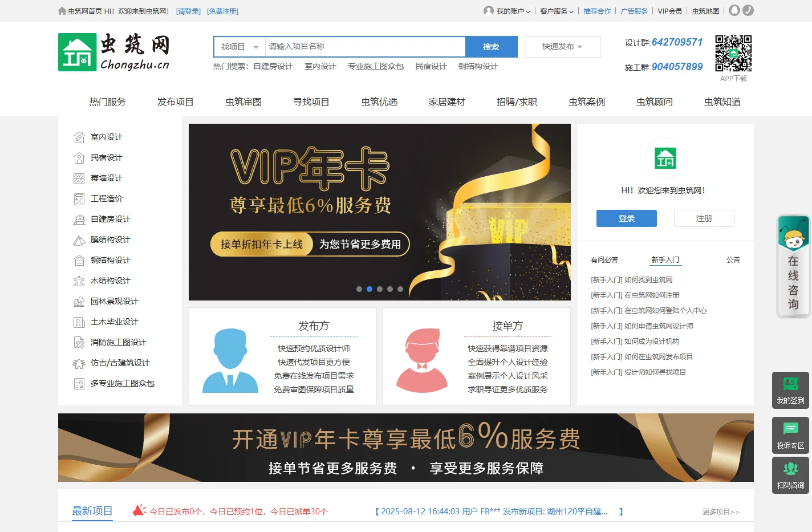This screenshot has width=812, height=532.
Task: Click the 仿古/古建筑设计 icon
Action: (x=79, y=363)
